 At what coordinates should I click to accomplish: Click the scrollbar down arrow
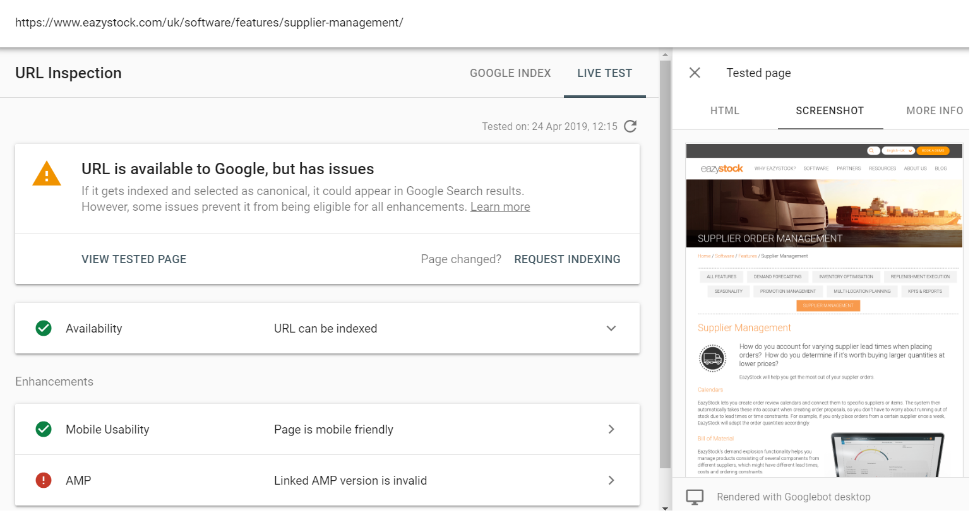pos(665,507)
